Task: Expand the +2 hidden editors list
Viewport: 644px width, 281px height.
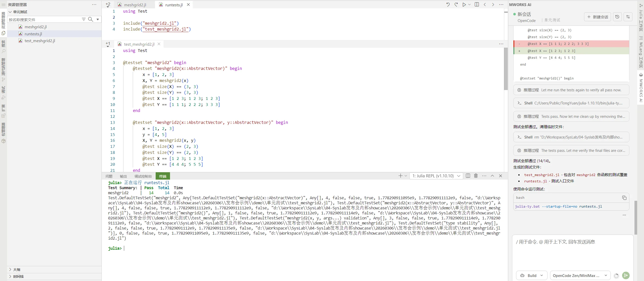Action: [108, 5]
